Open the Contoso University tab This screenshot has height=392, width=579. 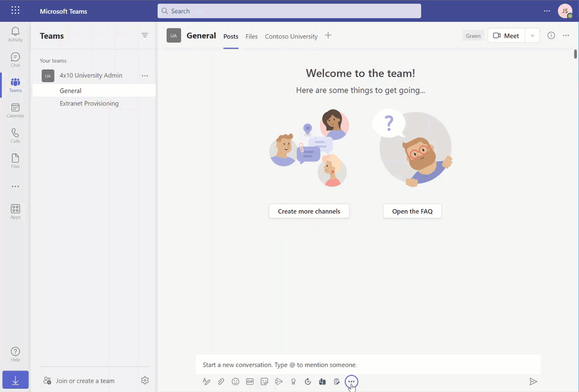tap(291, 36)
